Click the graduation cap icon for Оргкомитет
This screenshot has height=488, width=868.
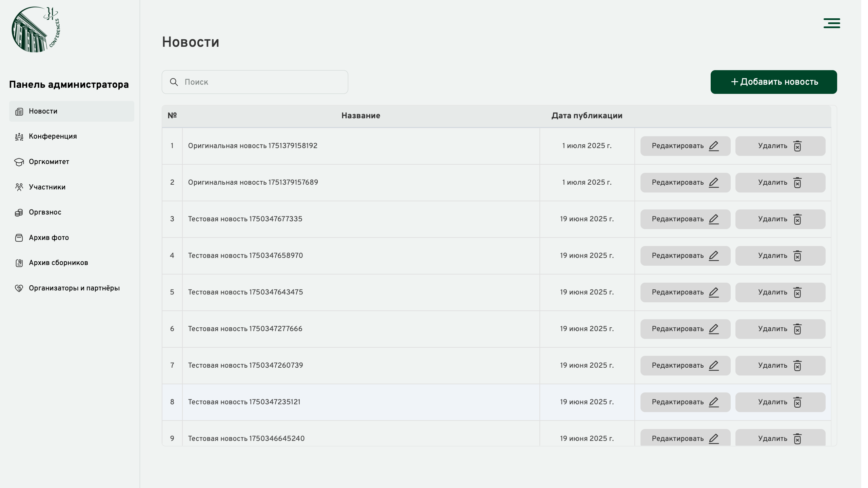[19, 162]
